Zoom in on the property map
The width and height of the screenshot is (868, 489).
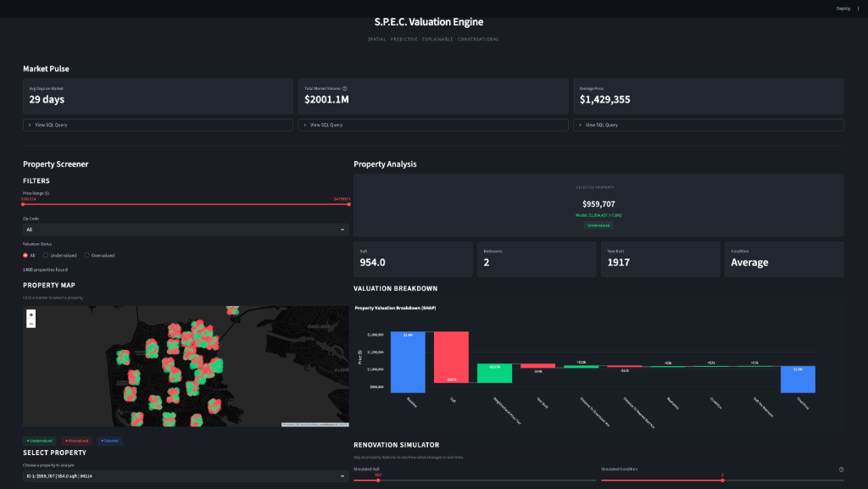pos(31,314)
